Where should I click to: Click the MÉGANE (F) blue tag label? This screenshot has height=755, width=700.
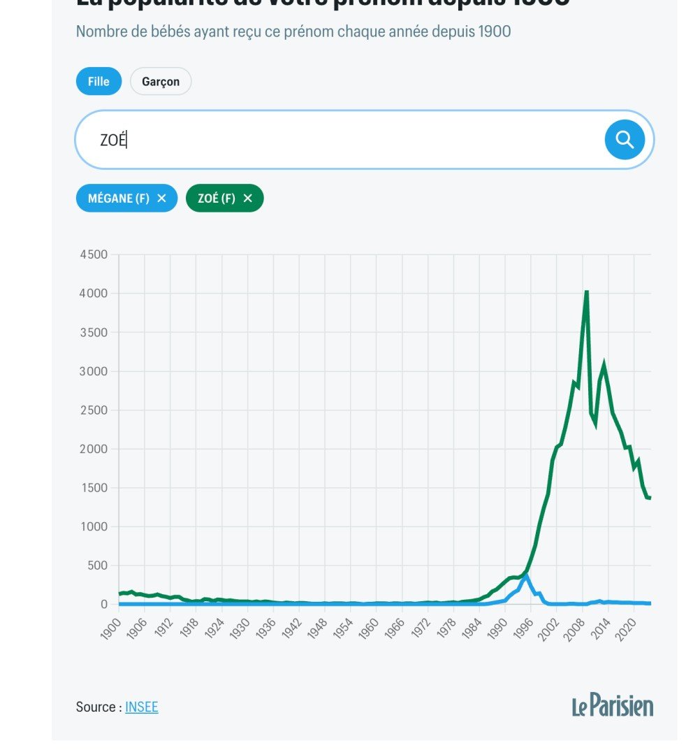118,198
